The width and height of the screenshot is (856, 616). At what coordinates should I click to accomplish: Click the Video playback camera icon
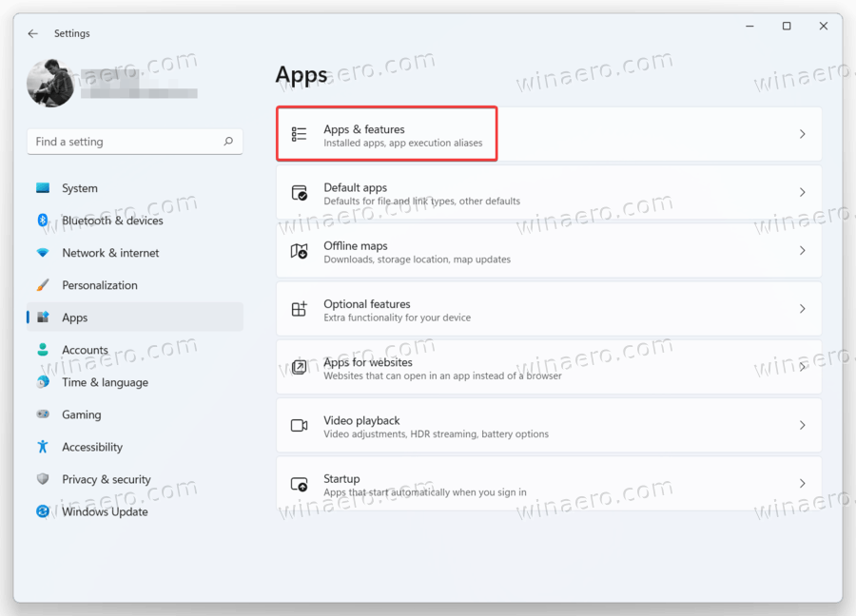point(299,426)
